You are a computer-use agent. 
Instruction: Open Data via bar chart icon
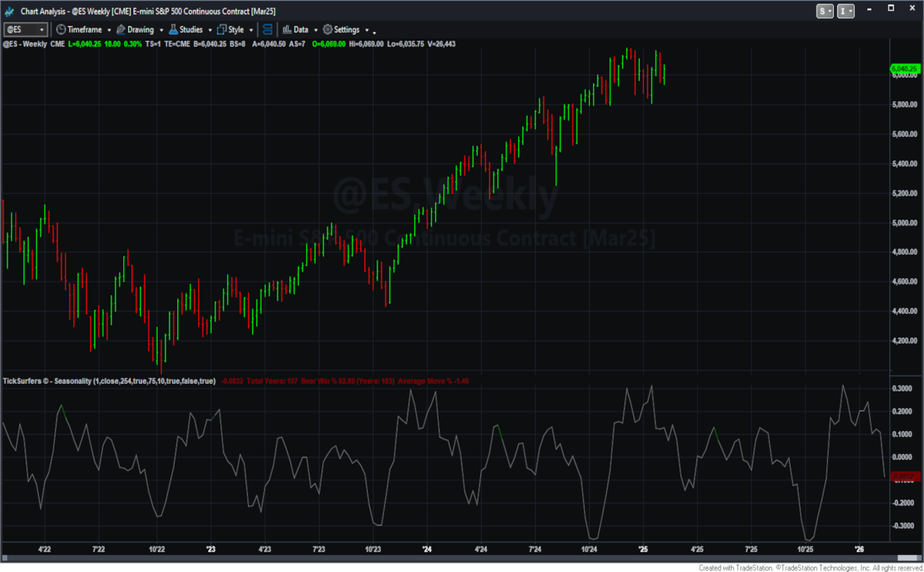[x=287, y=29]
